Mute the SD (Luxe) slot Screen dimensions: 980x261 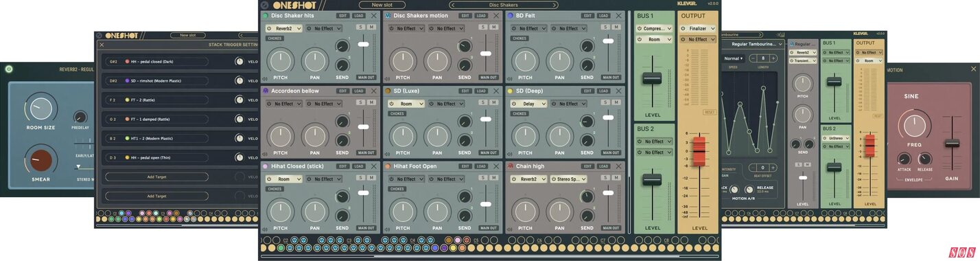coord(493,102)
